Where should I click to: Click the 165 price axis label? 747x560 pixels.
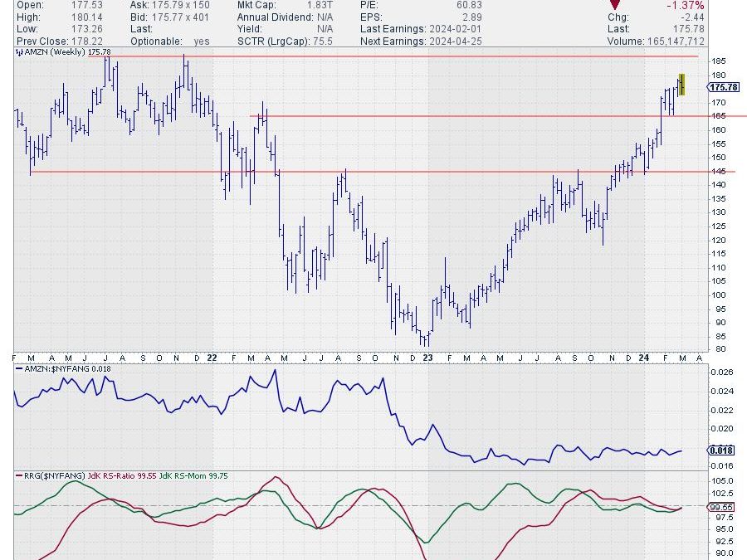pyautogui.click(x=719, y=116)
